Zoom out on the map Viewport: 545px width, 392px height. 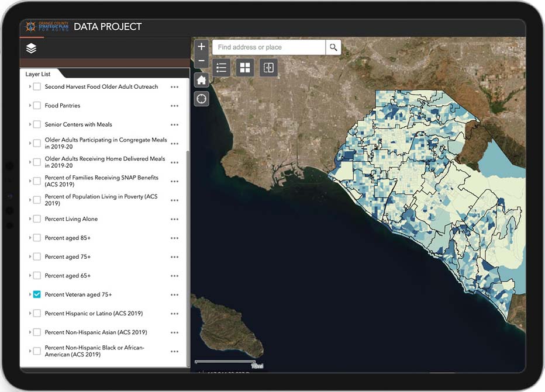[201, 61]
